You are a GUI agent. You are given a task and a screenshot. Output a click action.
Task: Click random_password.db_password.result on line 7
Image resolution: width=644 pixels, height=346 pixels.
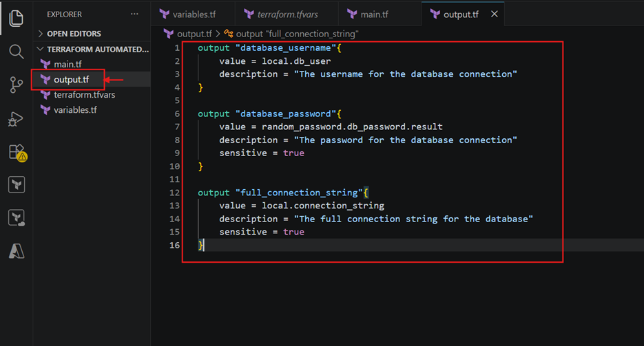(352, 127)
